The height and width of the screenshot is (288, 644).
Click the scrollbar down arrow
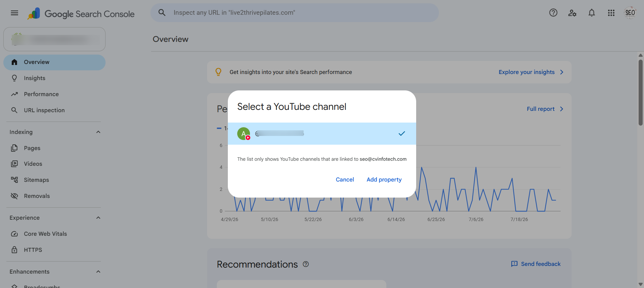click(x=640, y=285)
